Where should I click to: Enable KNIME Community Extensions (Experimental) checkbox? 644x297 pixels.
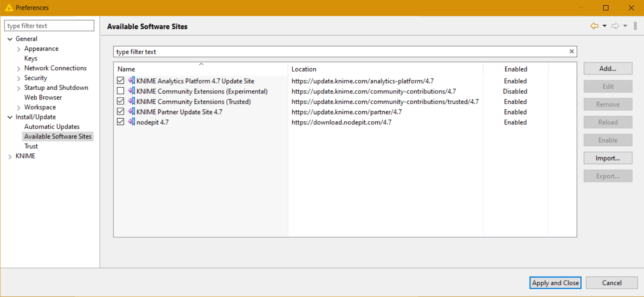click(x=121, y=91)
